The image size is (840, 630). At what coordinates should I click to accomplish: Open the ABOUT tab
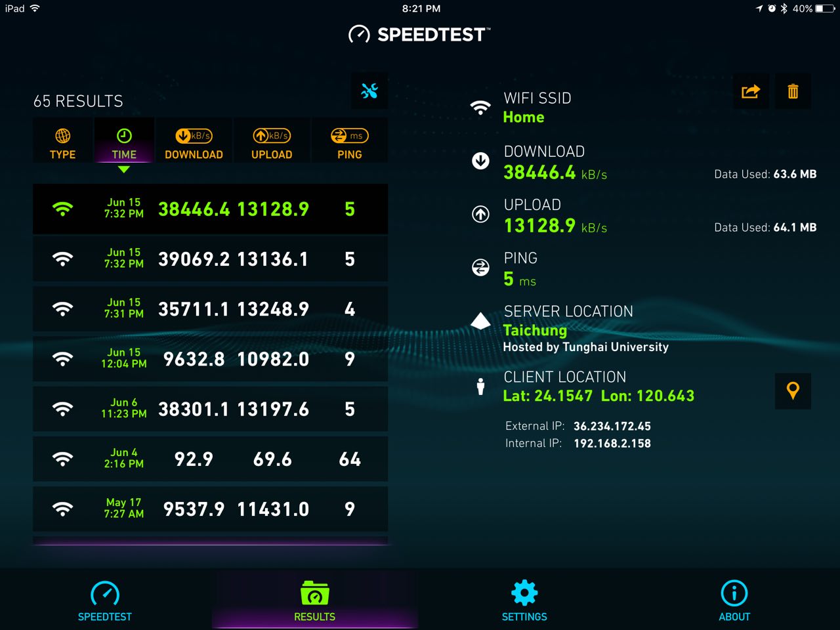(734, 600)
